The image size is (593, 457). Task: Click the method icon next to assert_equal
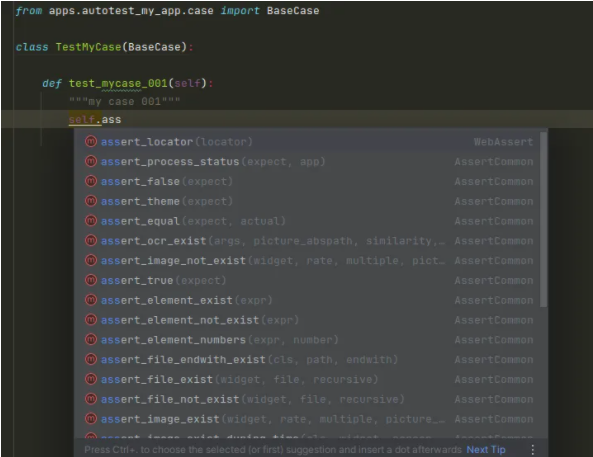pos(91,221)
